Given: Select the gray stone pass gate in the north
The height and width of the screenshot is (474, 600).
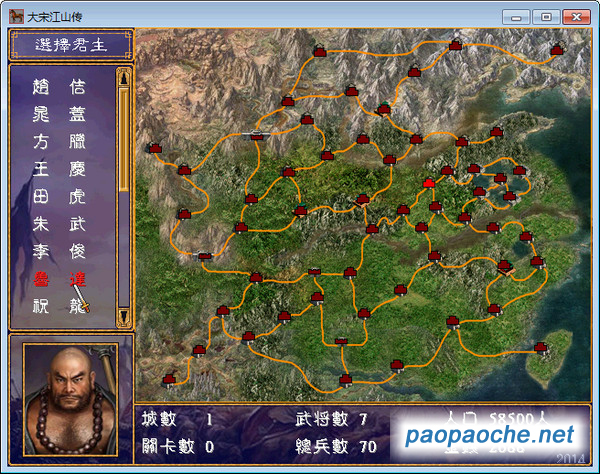Looking at the screenshot, I should 256,134.
